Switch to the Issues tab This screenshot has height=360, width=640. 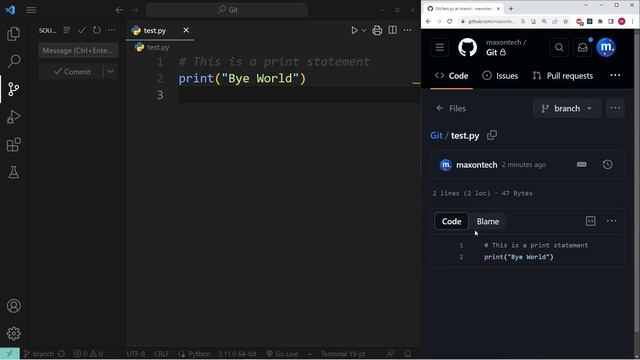500,76
